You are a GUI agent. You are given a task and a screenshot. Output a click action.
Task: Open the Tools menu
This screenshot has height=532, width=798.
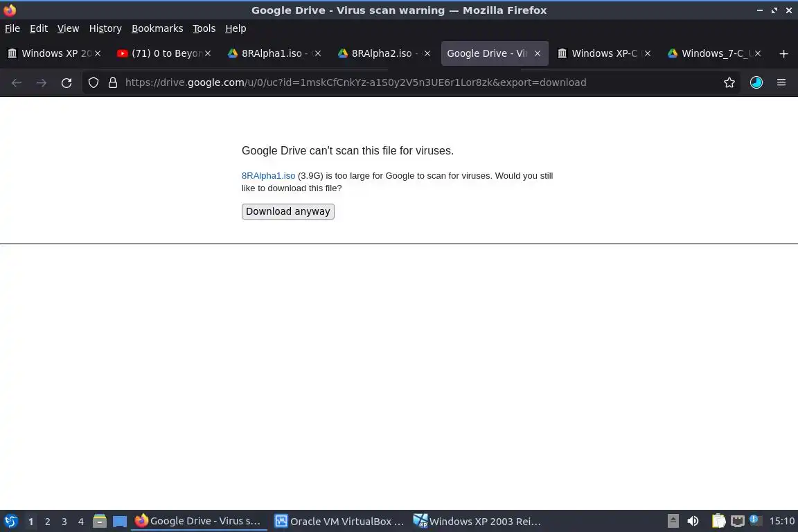click(x=204, y=28)
